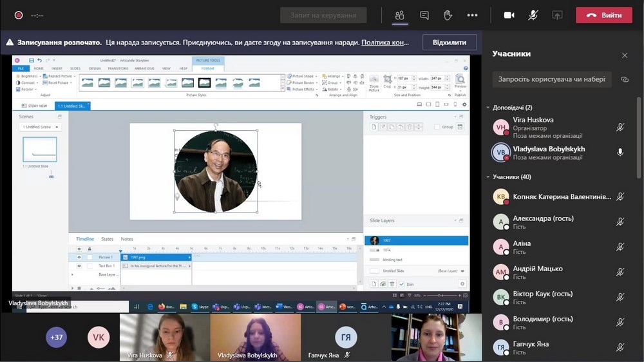Image resolution: width=644 pixels, height=362 pixels.
Task: Open more actions ellipsis menu
Action: pos(472,15)
